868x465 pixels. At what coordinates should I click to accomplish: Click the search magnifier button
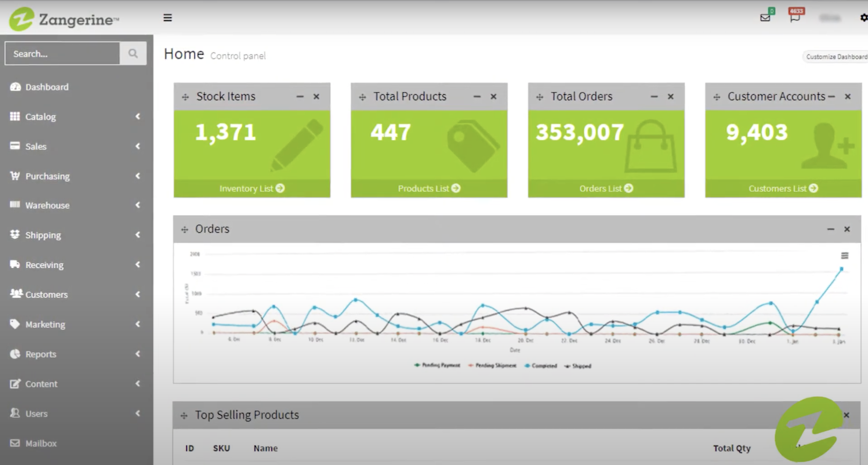(133, 53)
